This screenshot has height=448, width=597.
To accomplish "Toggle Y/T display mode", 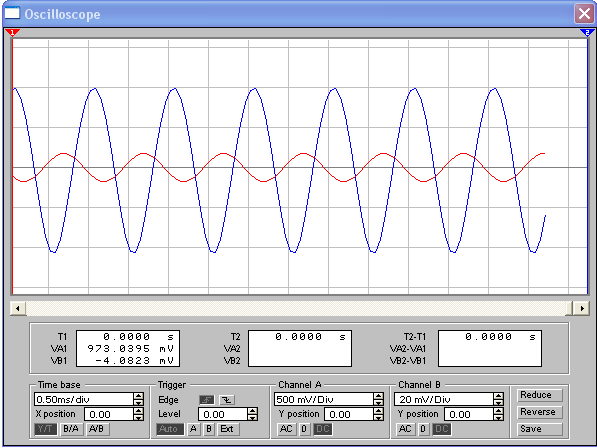I will [46, 429].
